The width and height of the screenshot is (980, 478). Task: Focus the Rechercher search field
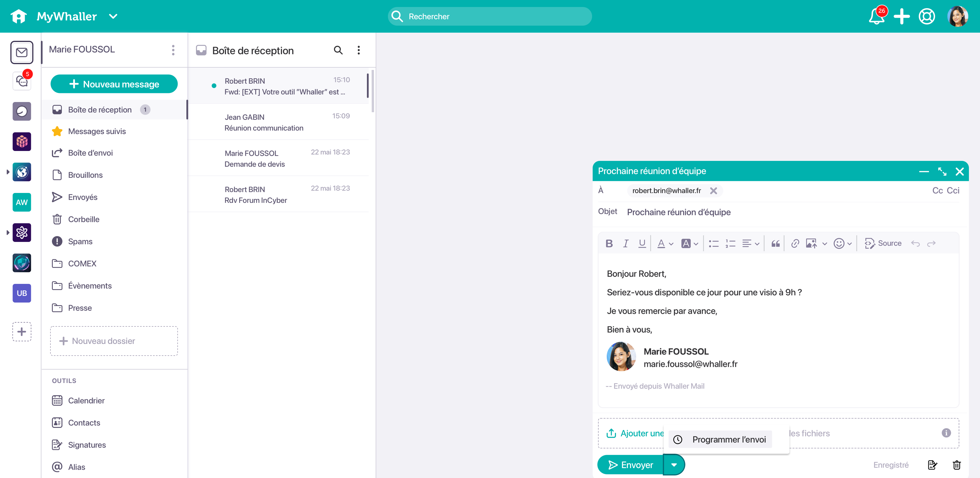[490, 16]
